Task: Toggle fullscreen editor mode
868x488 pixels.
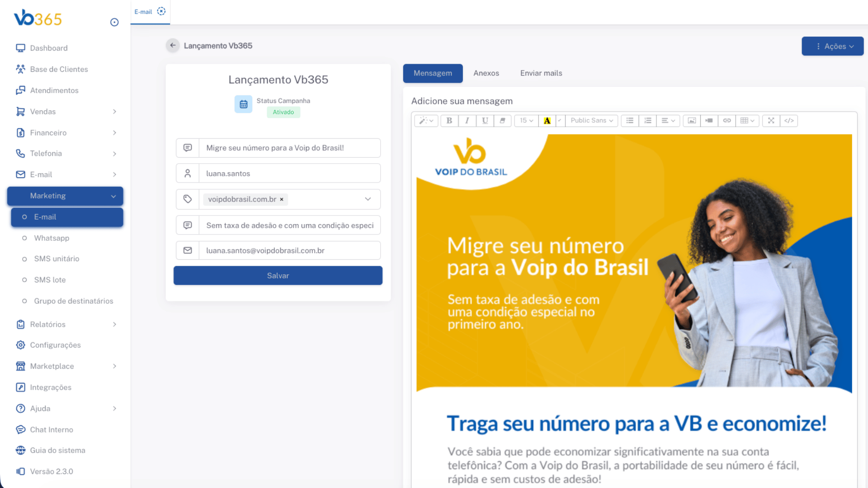Action: [771, 121]
